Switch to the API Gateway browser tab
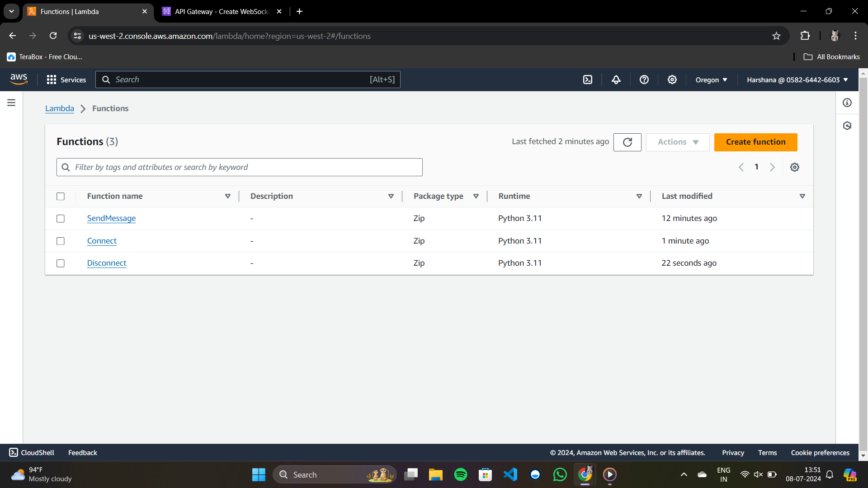Viewport: 868px width, 488px height. tap(222, 11)
